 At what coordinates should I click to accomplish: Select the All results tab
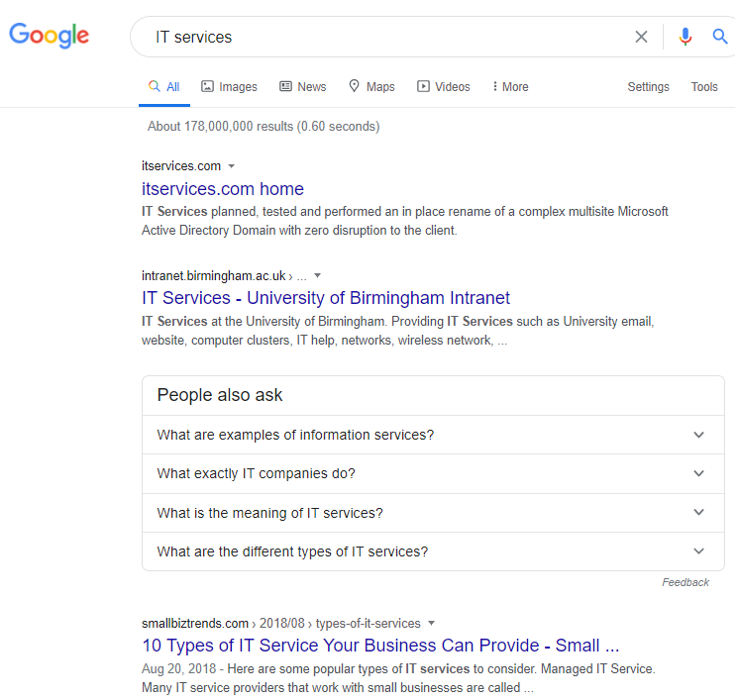pos(164,87)
